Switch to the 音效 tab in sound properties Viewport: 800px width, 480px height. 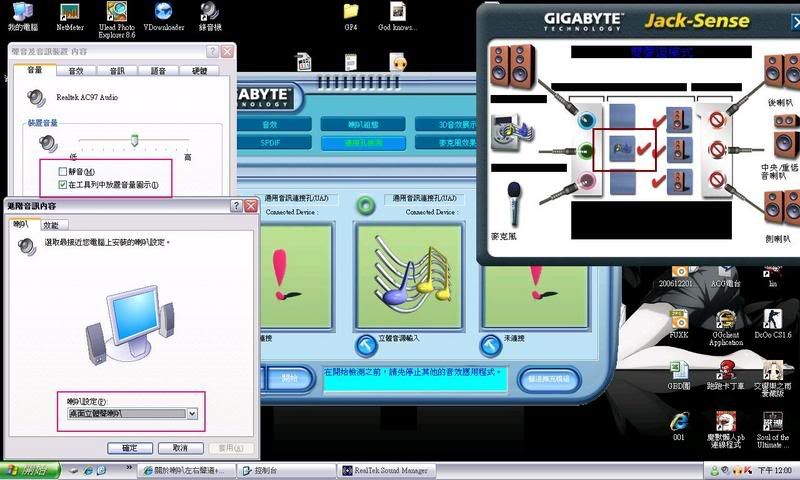[76, 71]
